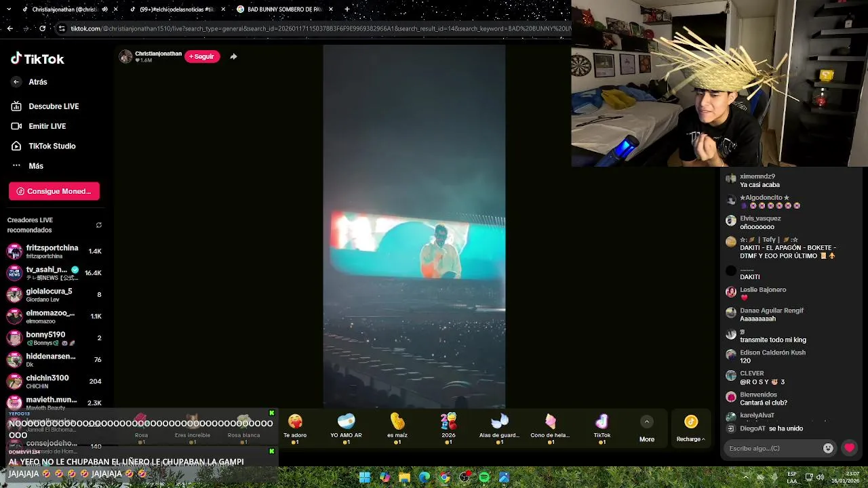Image resolution: width=868 pixels, height=488 pixels.
Task: Send the Alas de guardián gift
Action: pos(499,429)
